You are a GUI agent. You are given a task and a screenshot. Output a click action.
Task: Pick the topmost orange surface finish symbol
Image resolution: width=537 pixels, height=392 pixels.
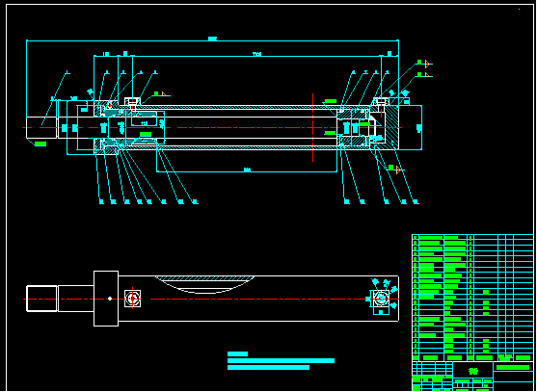click(x=427, y=64)
